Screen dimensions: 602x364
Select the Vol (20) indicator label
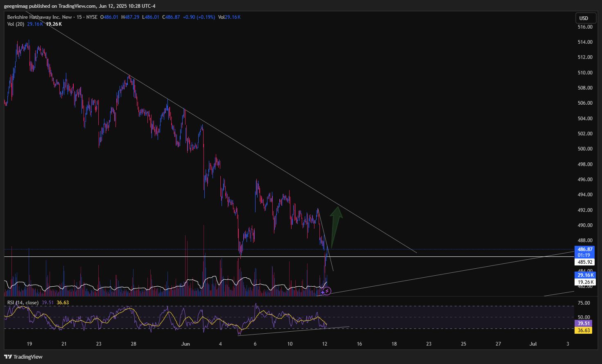[16, 24]
